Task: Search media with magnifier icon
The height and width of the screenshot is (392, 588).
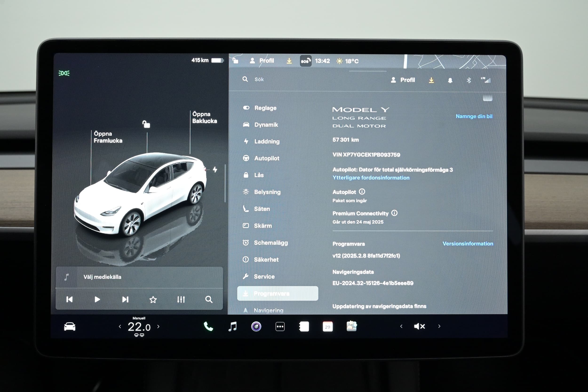Action: [209, 299]
